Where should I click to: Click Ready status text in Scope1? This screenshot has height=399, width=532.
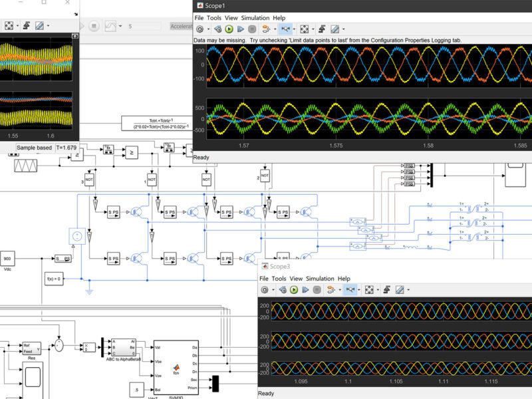point(201,158)
